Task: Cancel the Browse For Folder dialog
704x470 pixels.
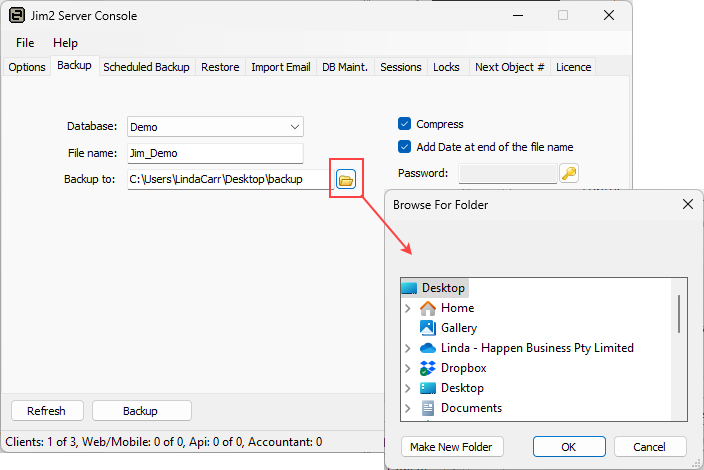Action: click(650, 447)
